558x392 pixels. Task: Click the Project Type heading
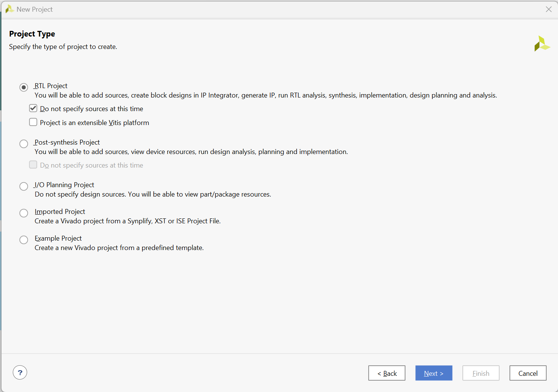pyautogui.click(x=32, y=34)
